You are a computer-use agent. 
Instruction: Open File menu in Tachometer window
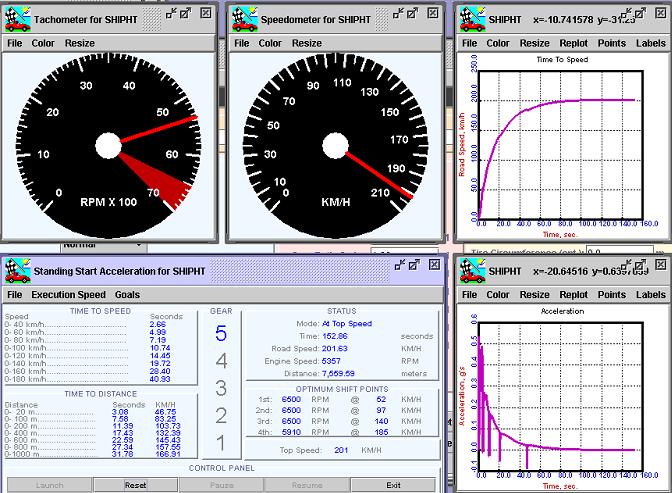(15, 43)
